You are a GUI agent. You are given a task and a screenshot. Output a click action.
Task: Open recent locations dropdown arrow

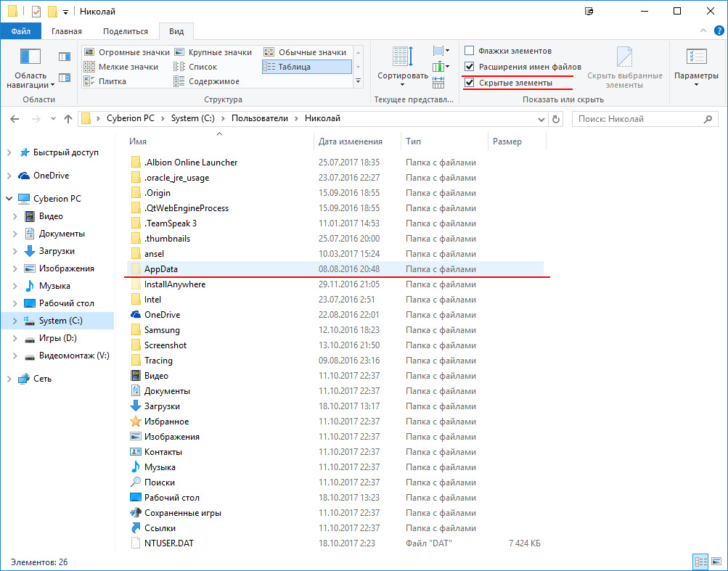(x=54, y=119)
